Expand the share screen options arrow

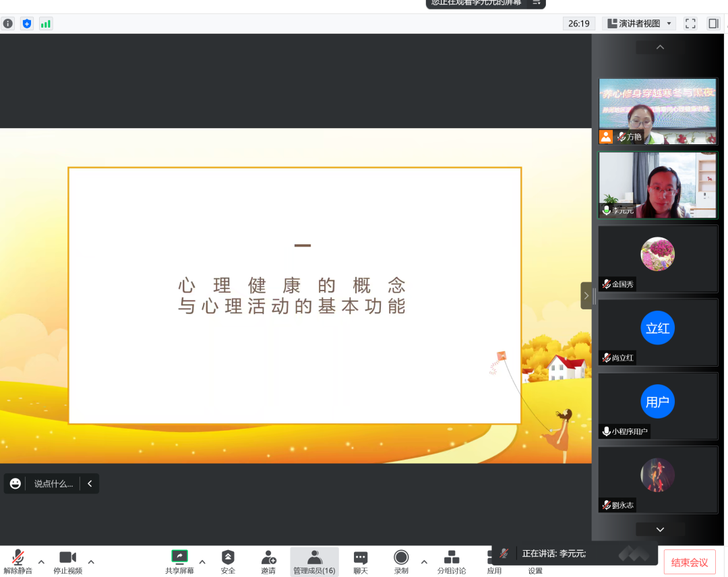coord(202,561)
